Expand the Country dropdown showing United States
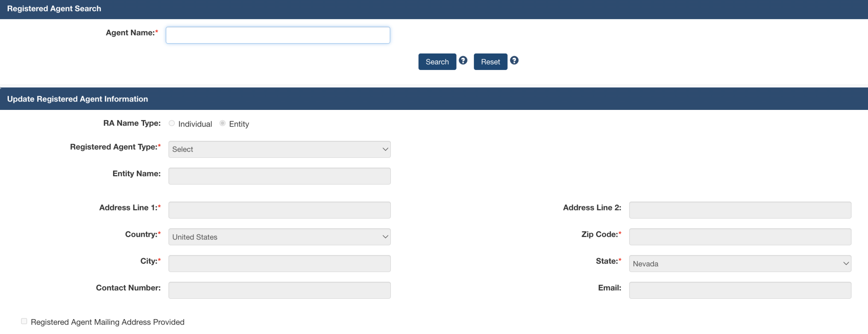868x334 pixels. (279, 237)
